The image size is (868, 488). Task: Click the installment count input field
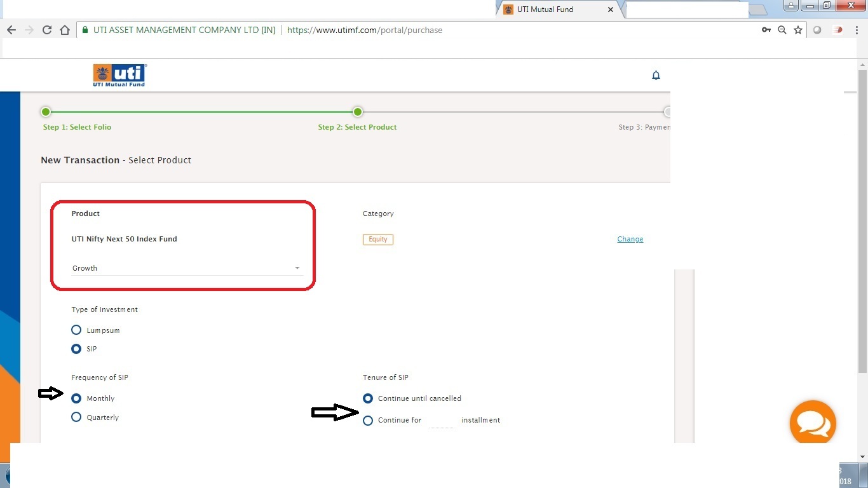[442, 421]
